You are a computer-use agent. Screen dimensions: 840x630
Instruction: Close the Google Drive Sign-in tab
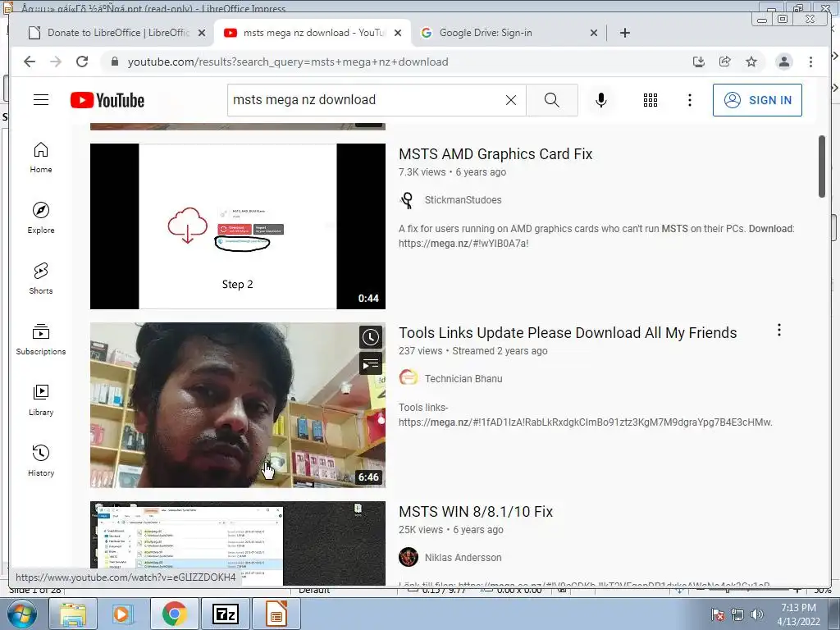tap(594, 33)
